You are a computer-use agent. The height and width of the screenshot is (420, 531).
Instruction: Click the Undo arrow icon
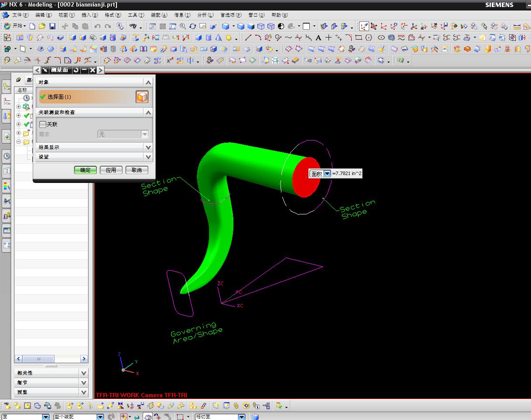click(97, 26)
